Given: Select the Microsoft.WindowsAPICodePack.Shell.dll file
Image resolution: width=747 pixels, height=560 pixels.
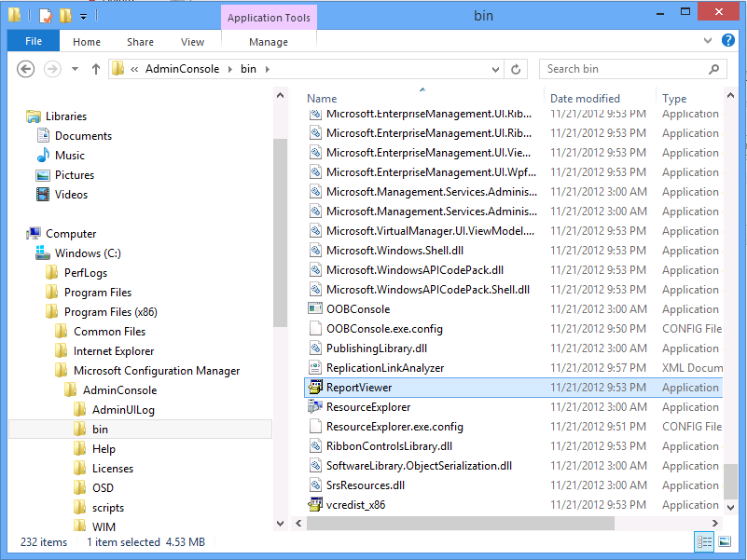Looking at the screenshot, I should 428,290.
